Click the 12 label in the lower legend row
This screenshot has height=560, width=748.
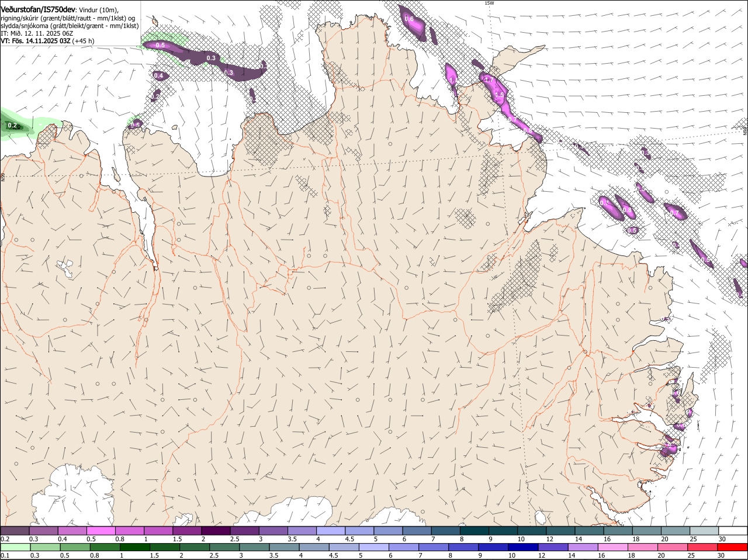(541, 555)
